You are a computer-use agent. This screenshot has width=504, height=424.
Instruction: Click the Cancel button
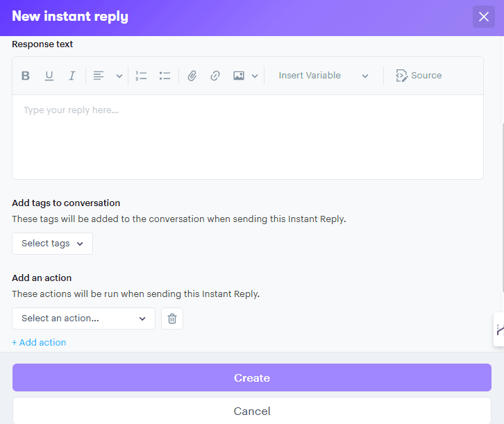point(252,411)
